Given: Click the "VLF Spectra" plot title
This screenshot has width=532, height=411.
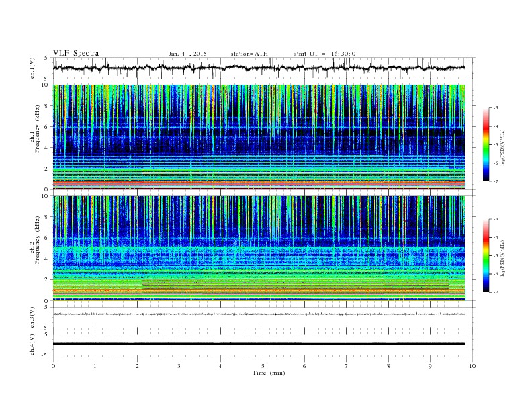Looking at the screenshot, I should point(76,53).
